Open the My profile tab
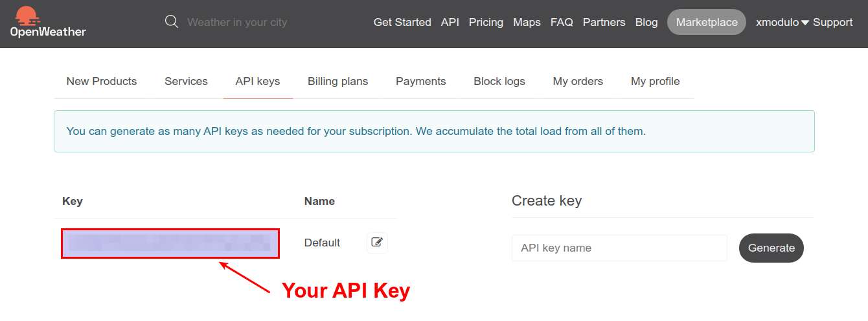 click(656, 81)
